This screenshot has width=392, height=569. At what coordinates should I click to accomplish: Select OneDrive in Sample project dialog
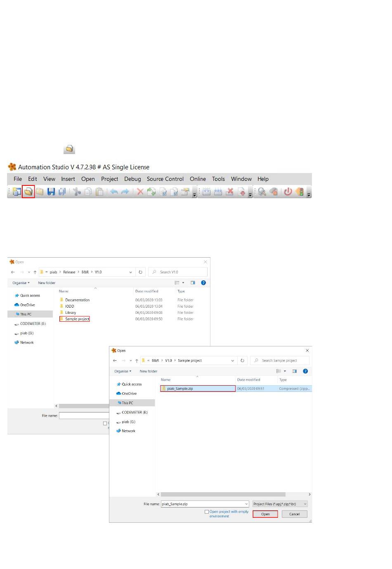126,394
